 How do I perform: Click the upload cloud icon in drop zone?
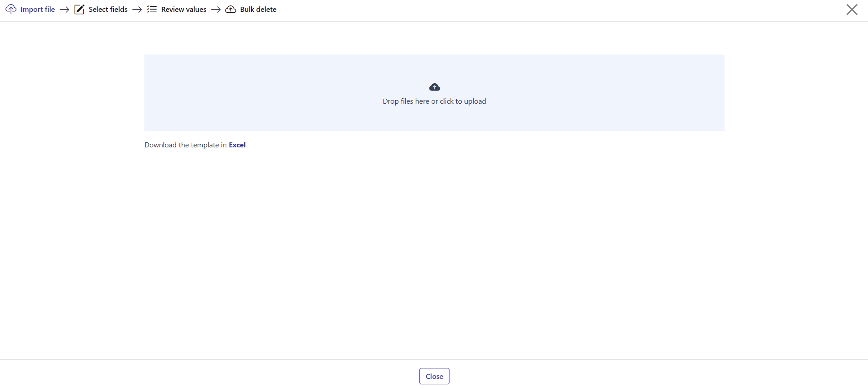click(434, 87)
